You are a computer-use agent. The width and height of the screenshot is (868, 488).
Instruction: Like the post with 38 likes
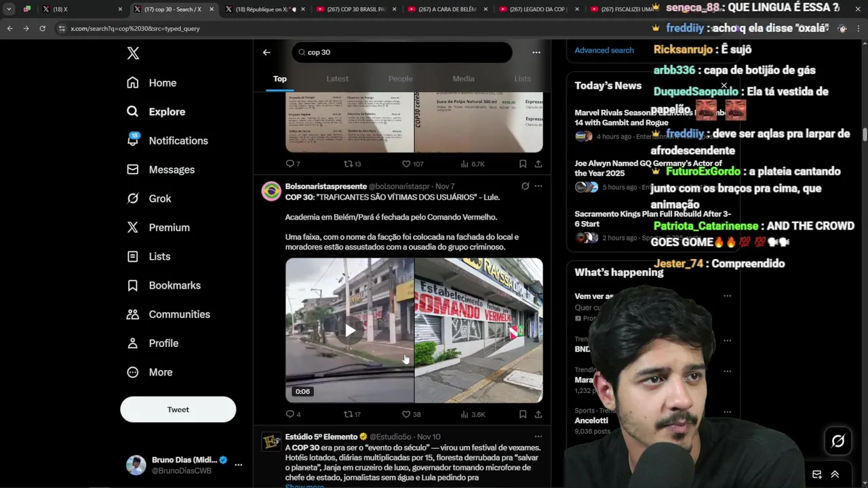click(412, 414)
